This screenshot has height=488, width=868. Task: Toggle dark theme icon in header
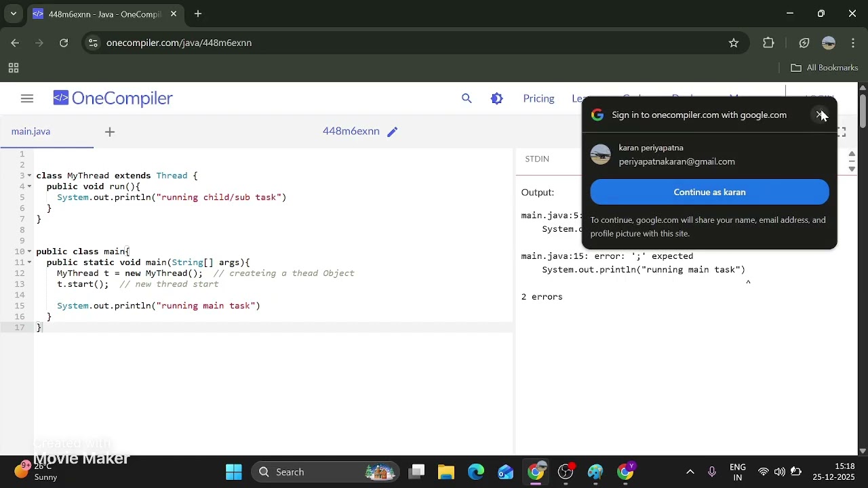pos(497,99)
